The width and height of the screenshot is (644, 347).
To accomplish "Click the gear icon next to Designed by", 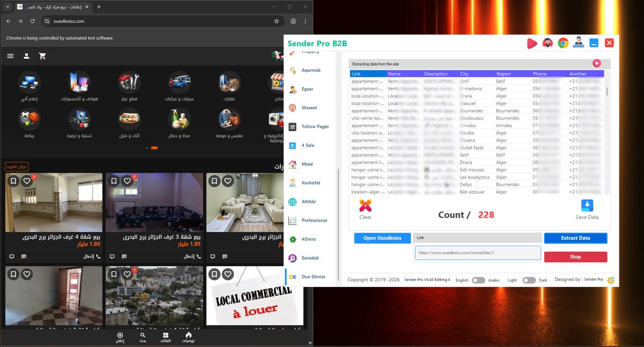I will pos(611,280).
